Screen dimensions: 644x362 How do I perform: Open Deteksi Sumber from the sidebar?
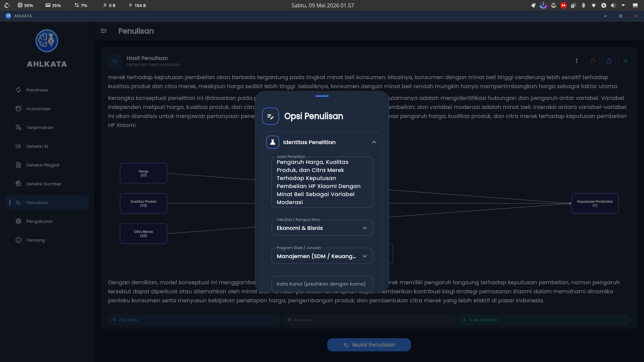pos(47,184)
